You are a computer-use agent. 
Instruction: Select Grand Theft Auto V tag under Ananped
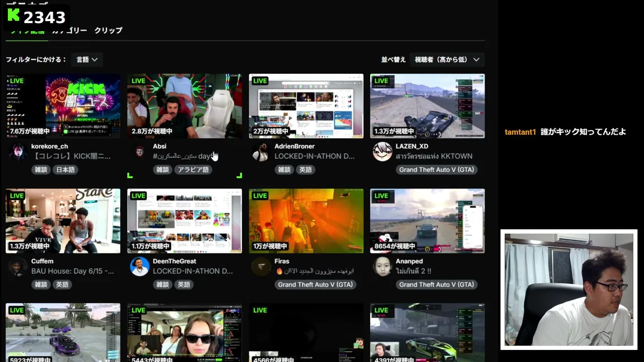tap(437, 285)
